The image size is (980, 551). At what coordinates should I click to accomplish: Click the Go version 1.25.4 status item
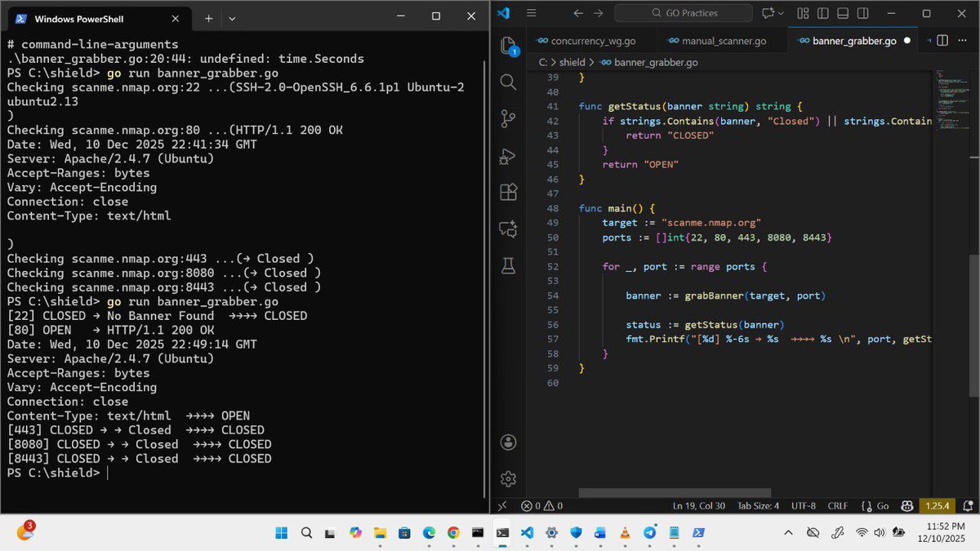tap(936, 506)
